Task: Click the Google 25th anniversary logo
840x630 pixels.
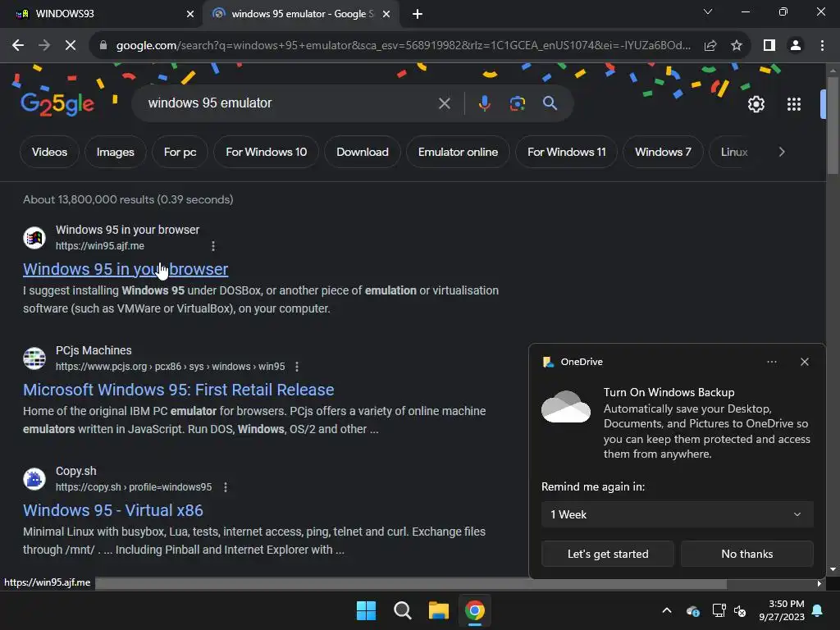Action: (58, 104)
